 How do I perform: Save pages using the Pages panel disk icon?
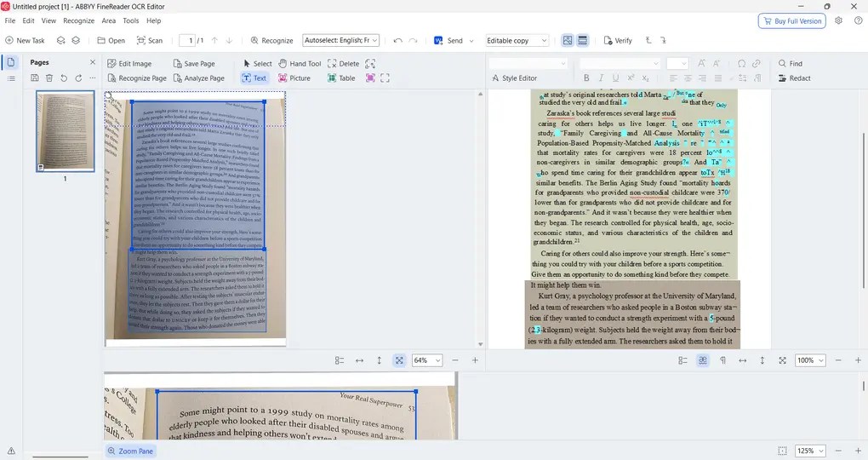click(x=34, y=78)
